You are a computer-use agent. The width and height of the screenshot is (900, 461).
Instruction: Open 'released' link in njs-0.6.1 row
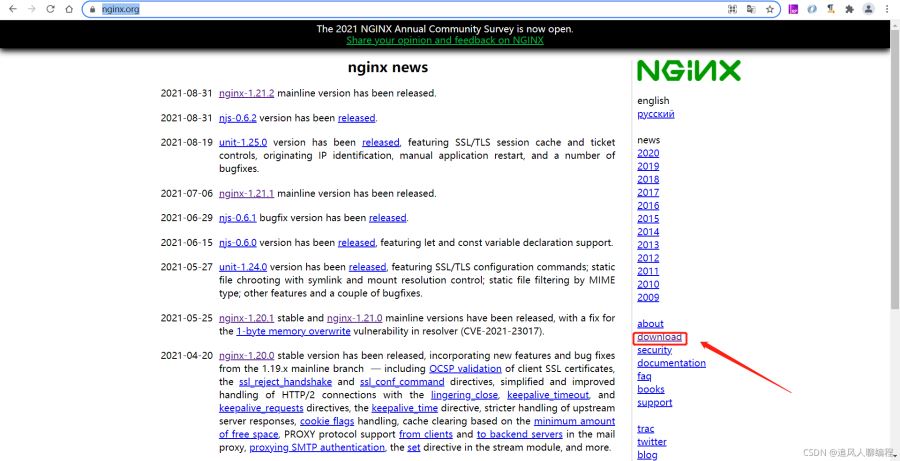pos(387,218)
